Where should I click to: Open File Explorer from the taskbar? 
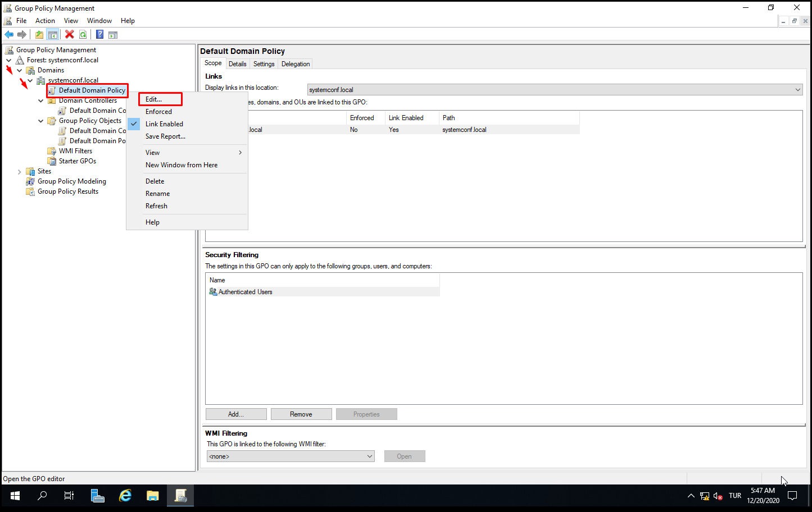[152, 496]
